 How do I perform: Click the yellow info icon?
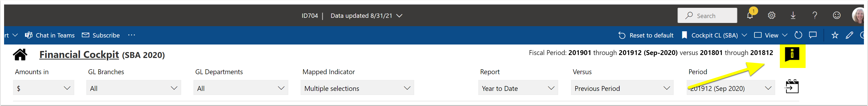click(792, 55)
